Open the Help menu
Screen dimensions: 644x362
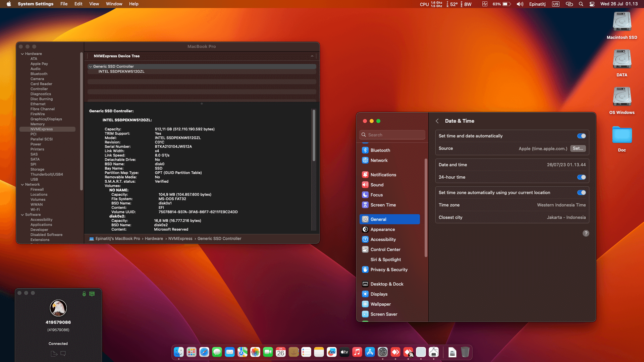click(x=133, y=4)
